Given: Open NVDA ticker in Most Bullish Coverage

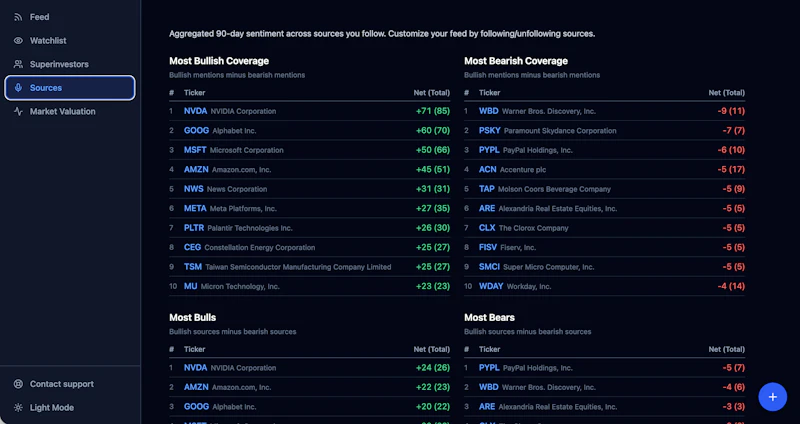Looking at the screenshot, I should (195, 111).
